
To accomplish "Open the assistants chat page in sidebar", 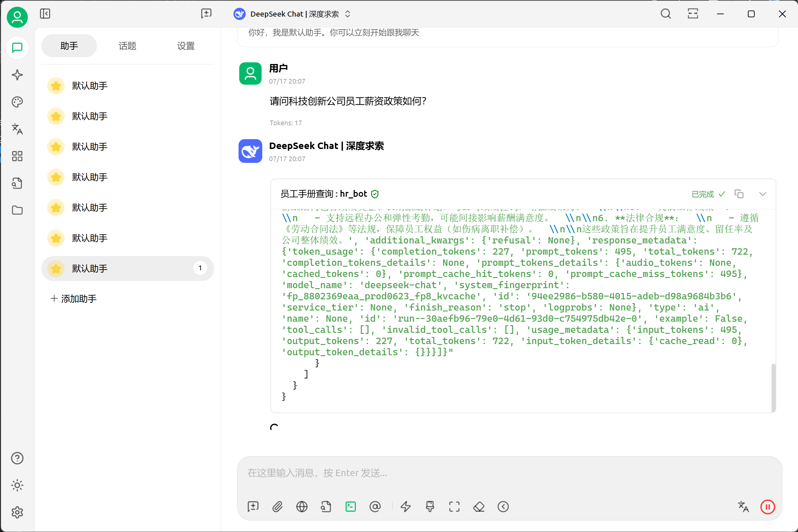I will click(17, 47).
